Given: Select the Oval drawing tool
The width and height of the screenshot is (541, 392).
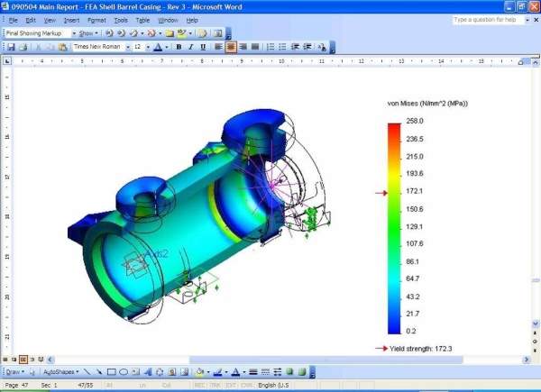Looking at the screenshot, I should coord(124,371).
